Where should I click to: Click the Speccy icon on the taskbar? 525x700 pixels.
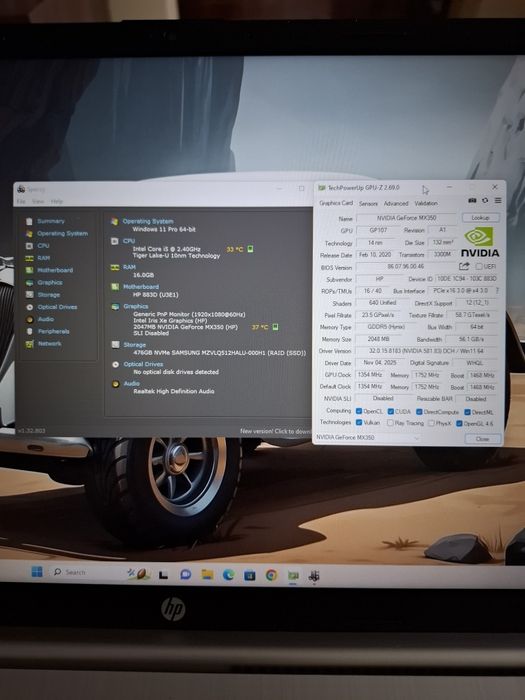tap(314, 576)
